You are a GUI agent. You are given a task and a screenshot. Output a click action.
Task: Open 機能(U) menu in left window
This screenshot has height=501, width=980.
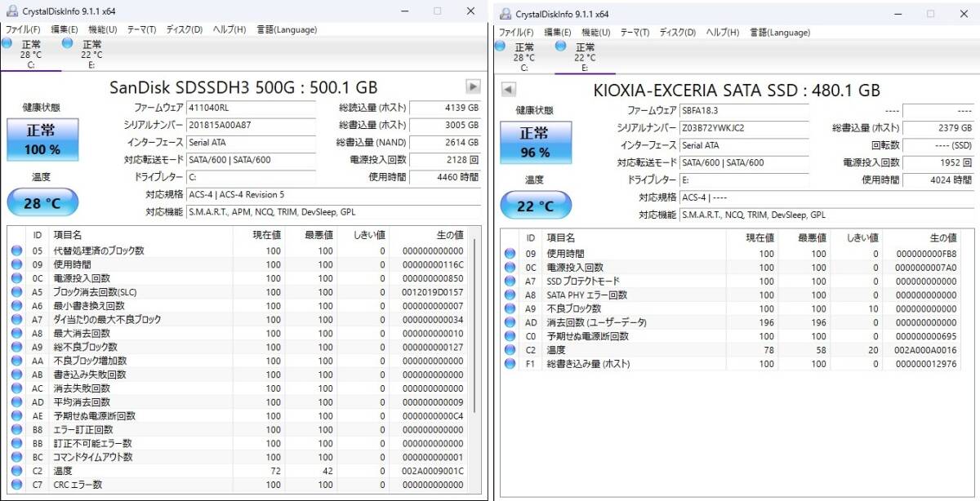[102, 29]
